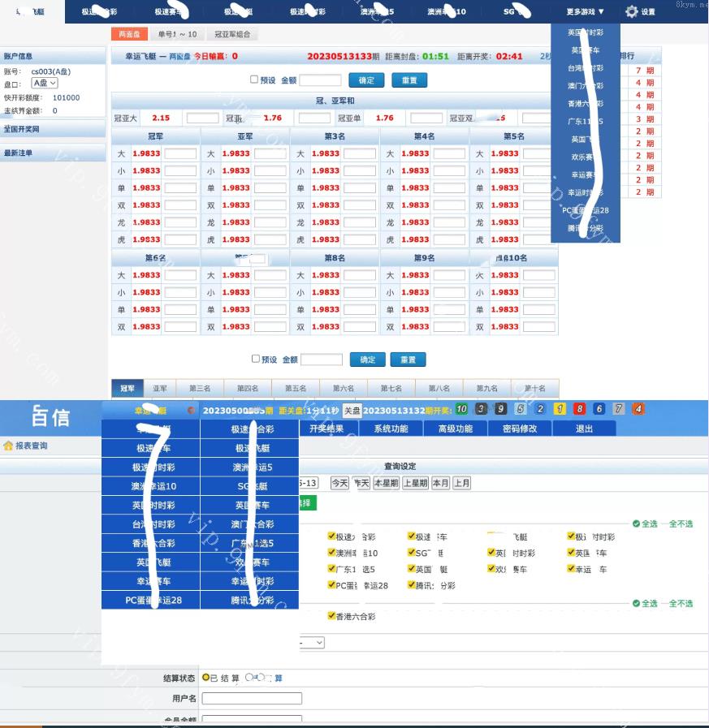
Task: Enable the top 预设 checkbox
Action: (x=254, y=80)
